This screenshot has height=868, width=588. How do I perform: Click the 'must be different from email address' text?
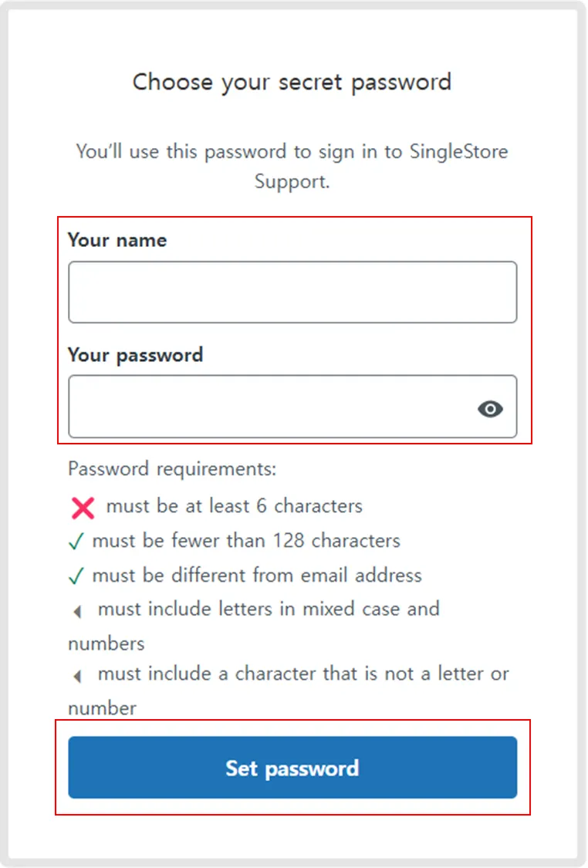[256, 575]
